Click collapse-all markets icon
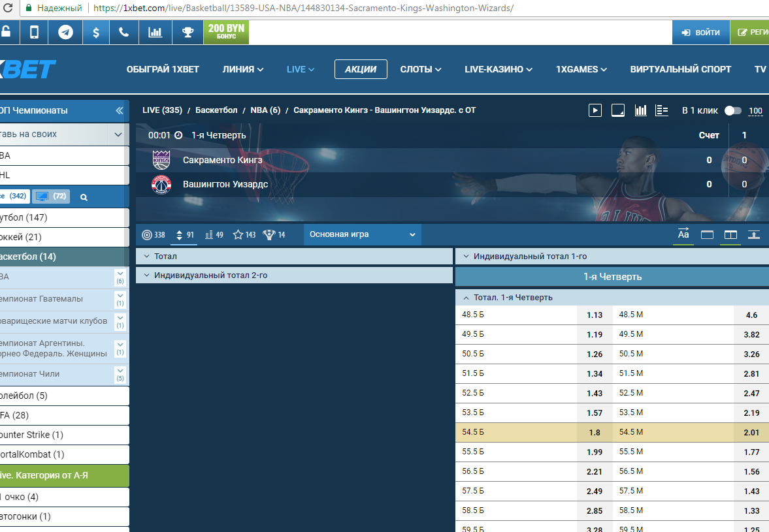 coord(754,234)
